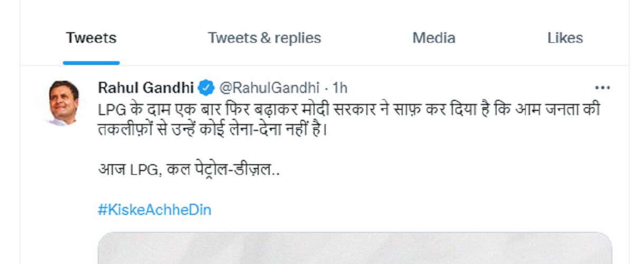Click the tweet line starting with तकलीफ़ों
The height and width of the screenshot is (264, 644).
(212, 129)
